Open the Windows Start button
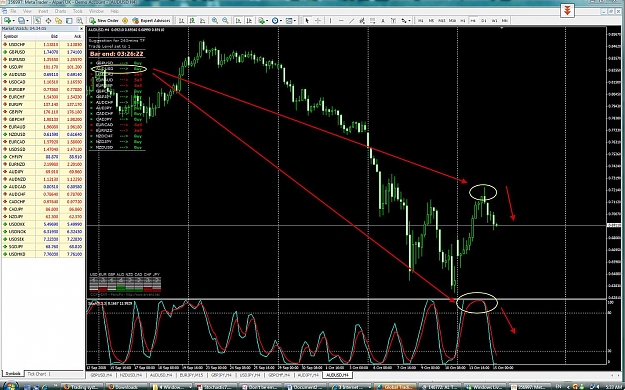This screenshot has width=625, height=390. coord(11,386)
